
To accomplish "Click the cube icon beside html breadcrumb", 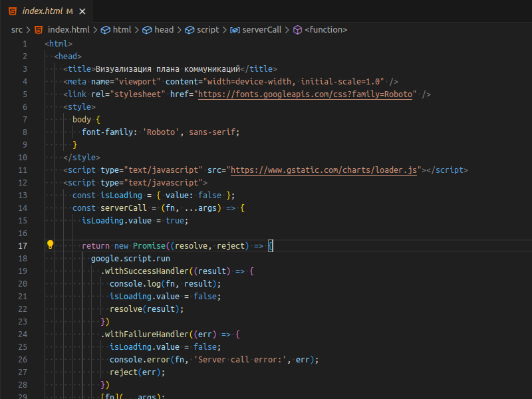I will (x=106, y=30).
